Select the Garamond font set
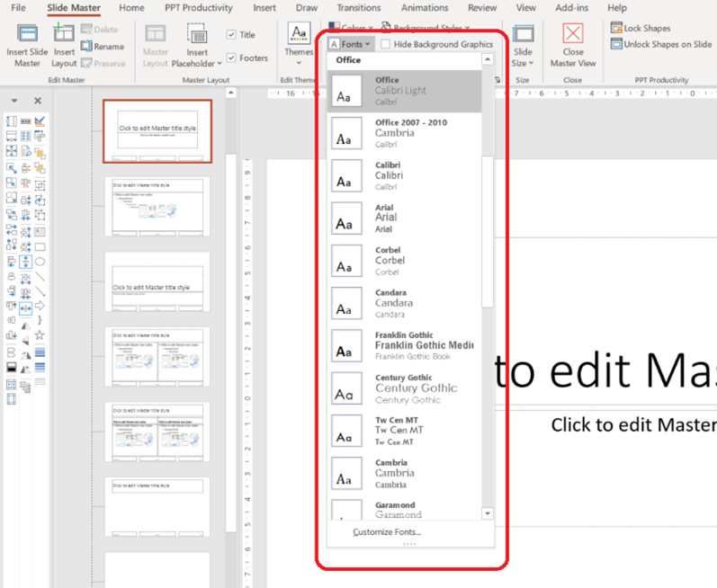The image size is (717, 588). [404, 510]
